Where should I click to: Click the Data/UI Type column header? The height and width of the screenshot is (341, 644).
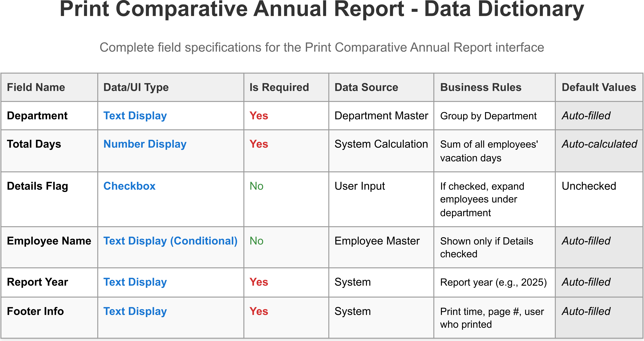(x=136, y=87)
